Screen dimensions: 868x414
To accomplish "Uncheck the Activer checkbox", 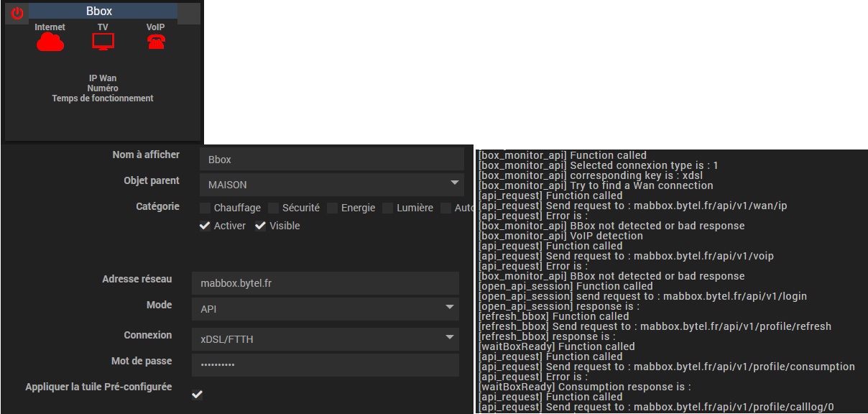I will tap(206, 226).
